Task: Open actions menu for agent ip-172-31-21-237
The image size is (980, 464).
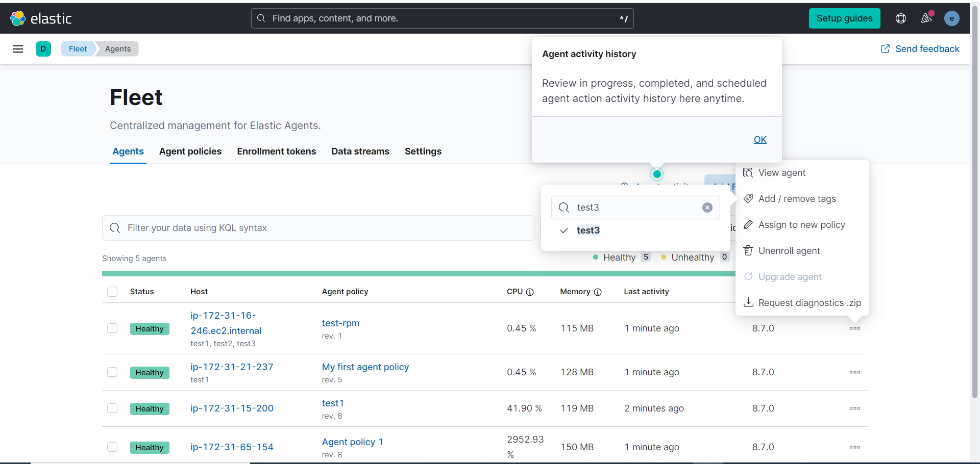Action: pyautogui.click(x=854, y=372)
